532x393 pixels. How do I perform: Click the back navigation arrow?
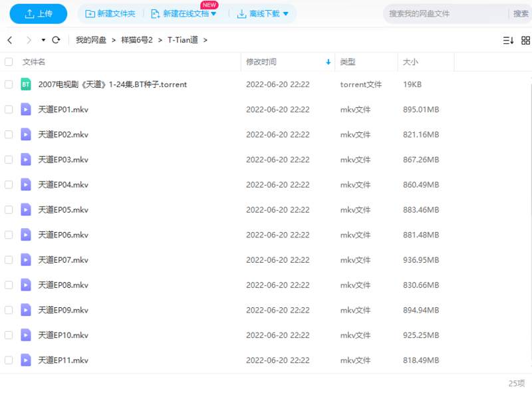[x=9, y=41]
